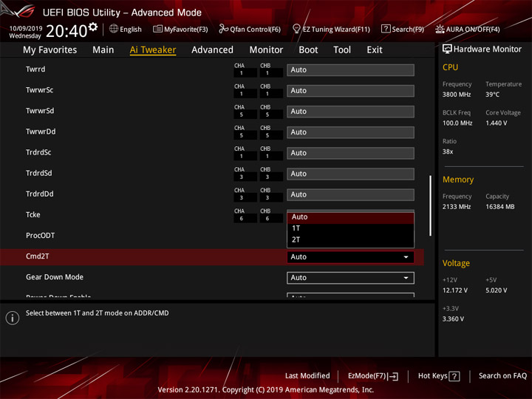Screen dimensions: 532x399
Task: Switch to EzMode(F7)
Action: (372, 376)
